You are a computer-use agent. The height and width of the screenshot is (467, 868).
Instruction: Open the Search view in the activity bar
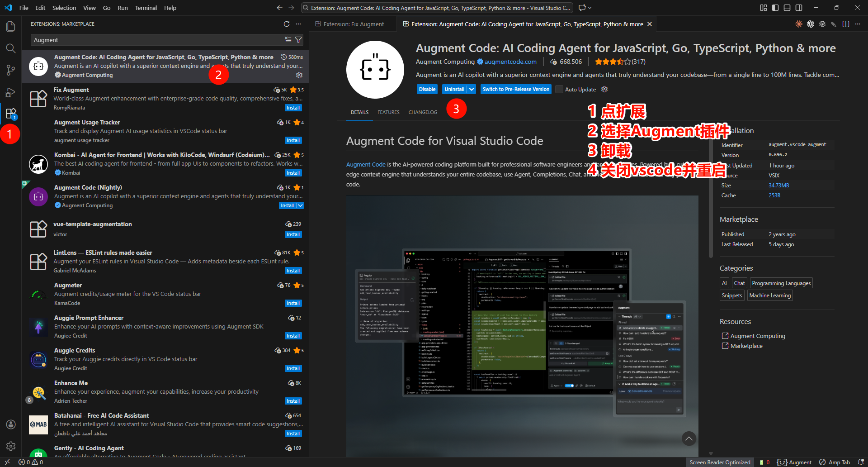11,48
